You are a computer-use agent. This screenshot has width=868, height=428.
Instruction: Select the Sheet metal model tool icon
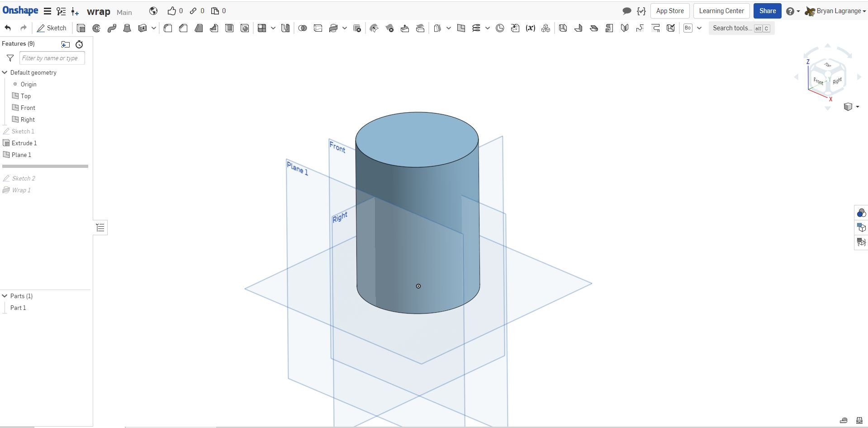tap(563, 28)
